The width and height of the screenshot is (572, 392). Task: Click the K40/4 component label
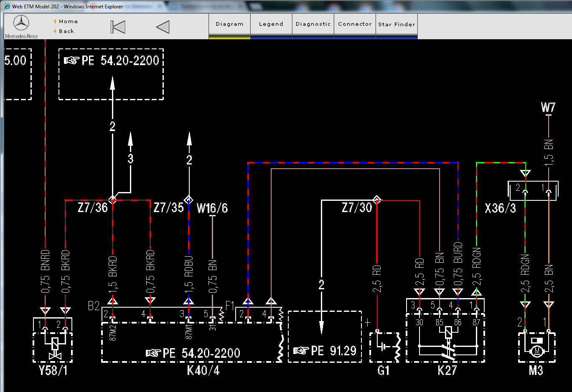(x=203, y=370)
